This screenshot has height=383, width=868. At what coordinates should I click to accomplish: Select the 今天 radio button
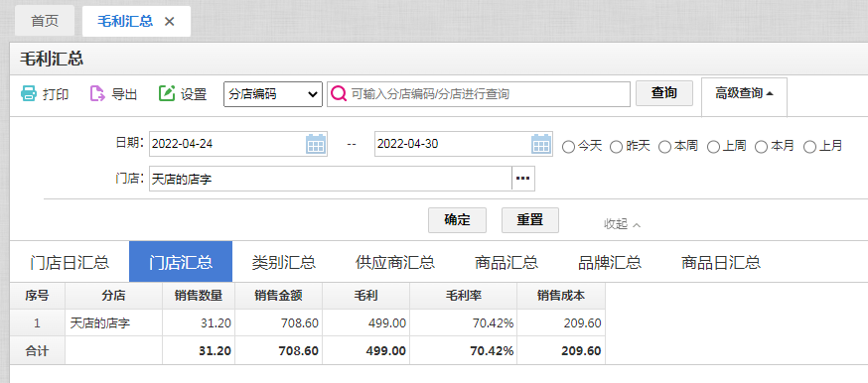568,147
